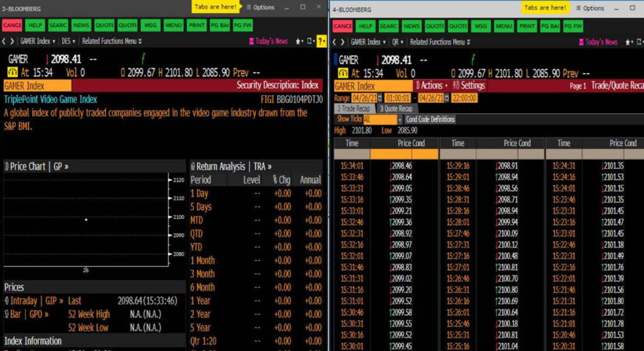The width and height of the screenshot is (644, 351).
Task: Click yellow gauge icon in 3-BLOOMBERG quote line
Action: pos(12,73)
